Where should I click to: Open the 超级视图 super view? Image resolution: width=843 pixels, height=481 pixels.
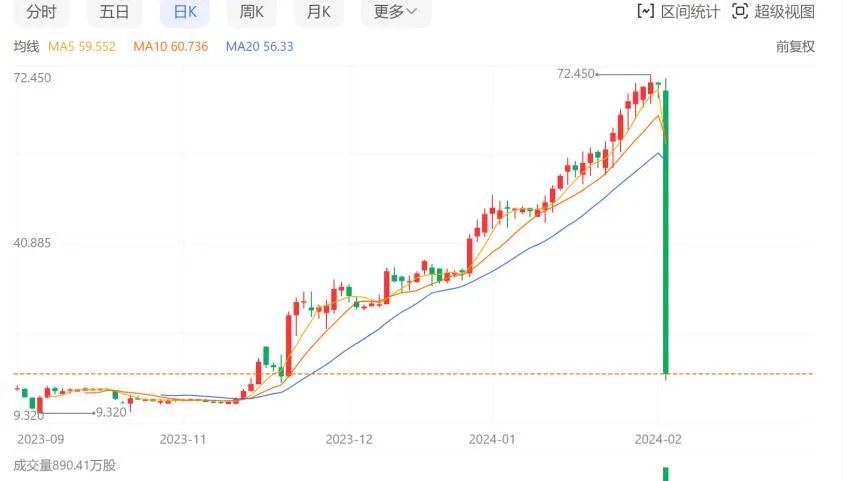coord(773,12)
